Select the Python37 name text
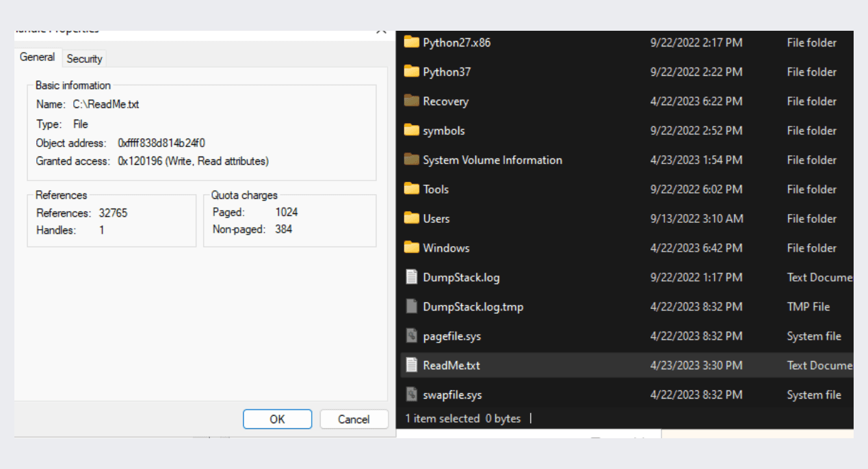 447,72
